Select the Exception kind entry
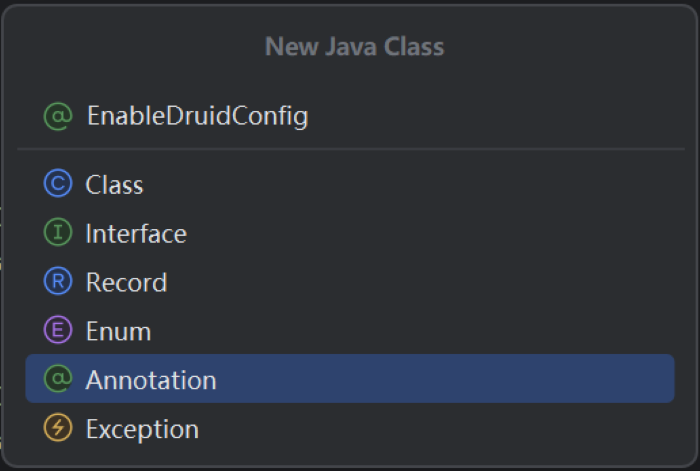700x471 pixels. click(142, 429)
